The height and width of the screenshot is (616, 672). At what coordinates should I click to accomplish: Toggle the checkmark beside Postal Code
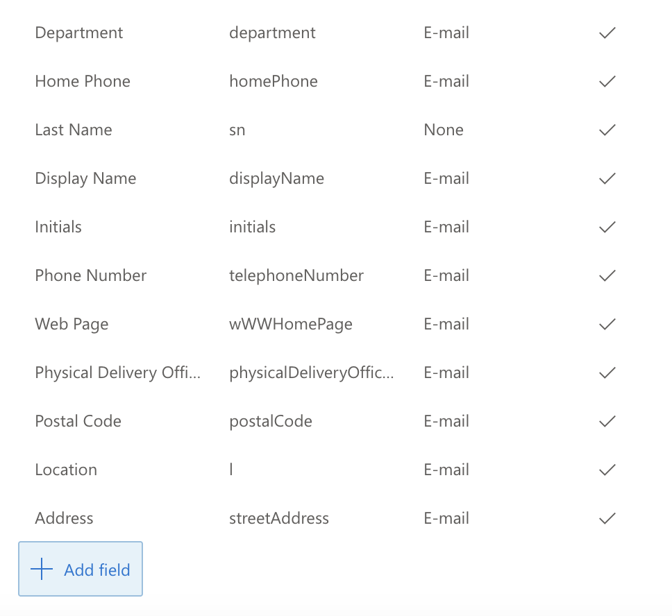(x=606, y=421)
